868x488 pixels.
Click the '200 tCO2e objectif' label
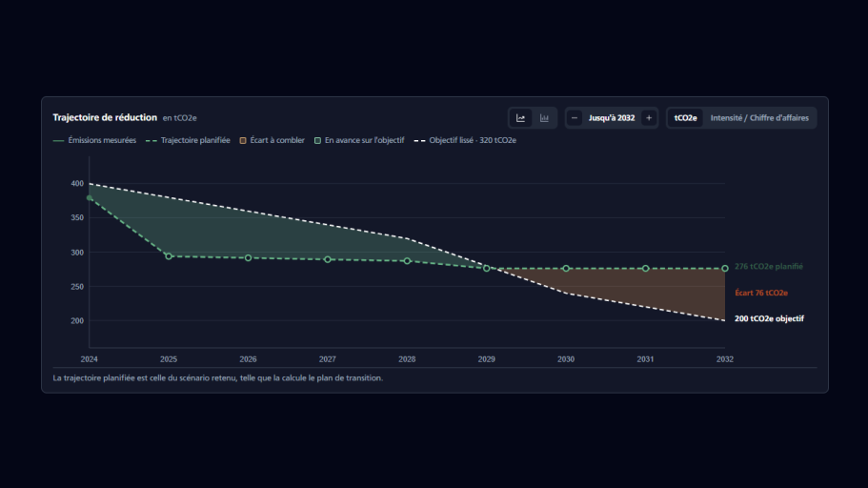tap(769, 319)
